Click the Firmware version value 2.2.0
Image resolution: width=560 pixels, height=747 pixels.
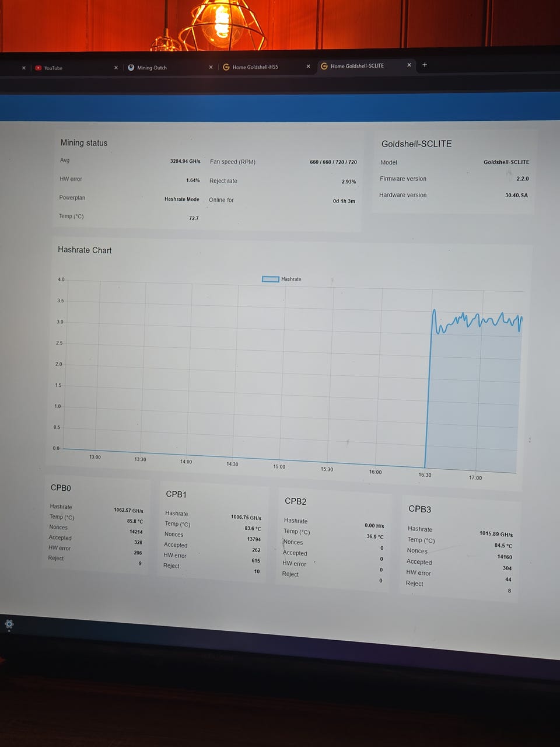coord(523,179)
